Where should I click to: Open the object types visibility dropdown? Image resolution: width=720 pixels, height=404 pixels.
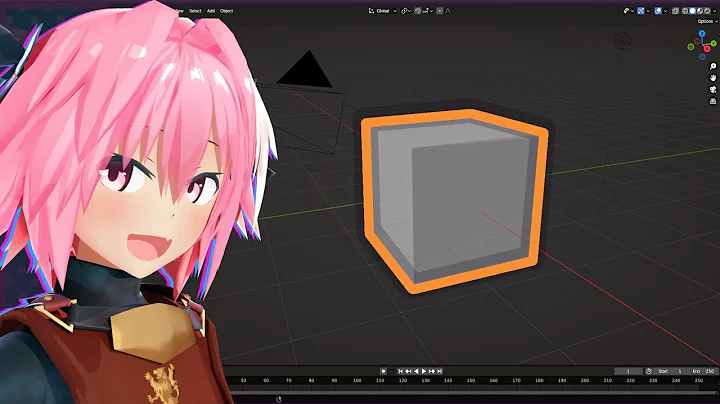(629, 11)
